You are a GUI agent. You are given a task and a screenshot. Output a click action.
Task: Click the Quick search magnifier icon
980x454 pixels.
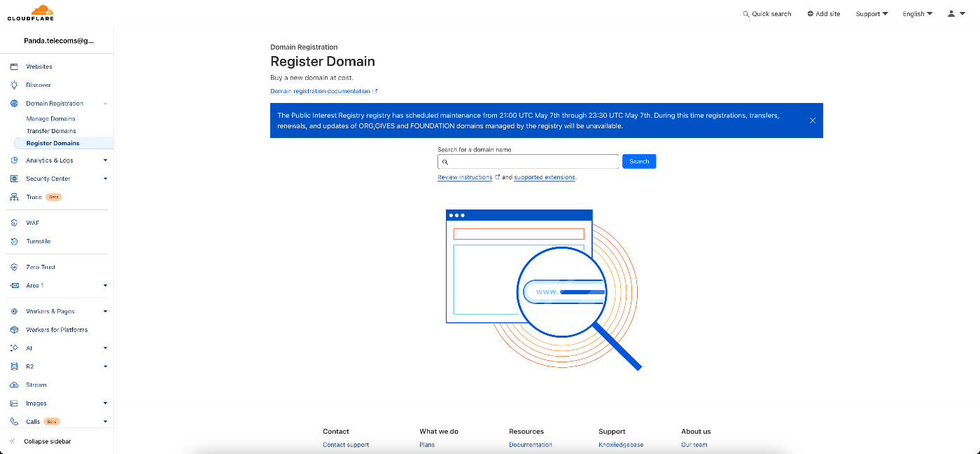[x=746, y=14]
